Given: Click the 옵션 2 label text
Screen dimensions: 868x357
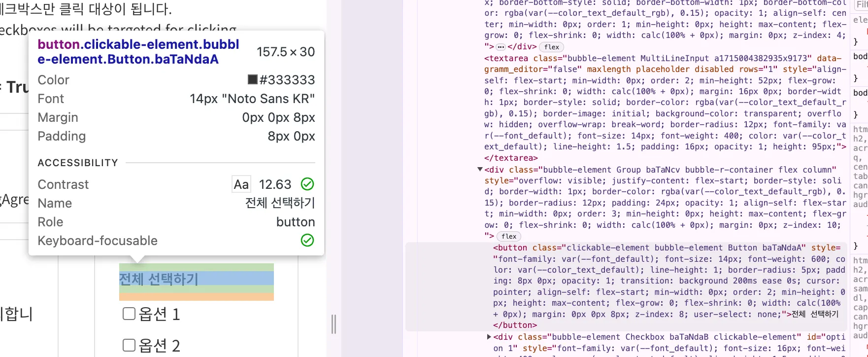Looking at the screenshot, I should [x=160, y=346].
